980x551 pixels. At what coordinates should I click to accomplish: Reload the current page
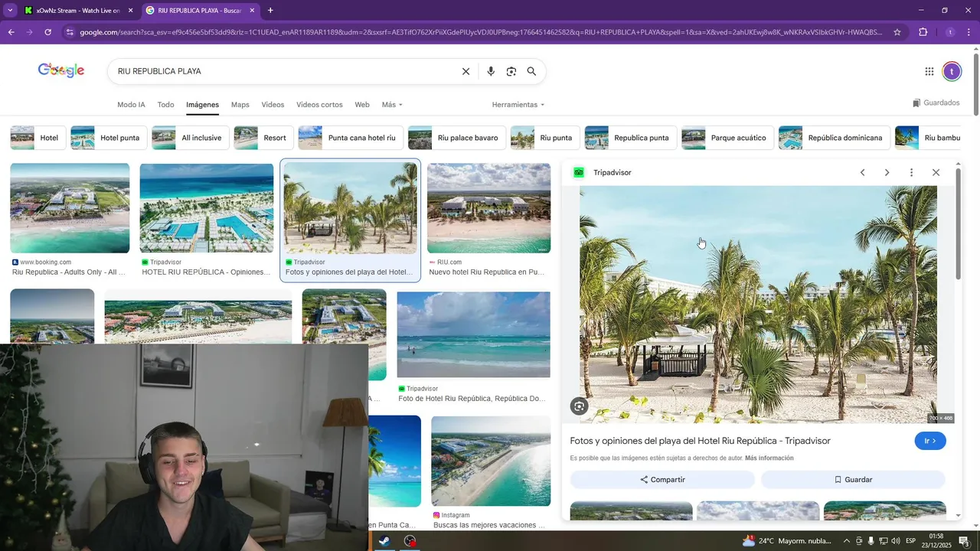coord(47,32)
